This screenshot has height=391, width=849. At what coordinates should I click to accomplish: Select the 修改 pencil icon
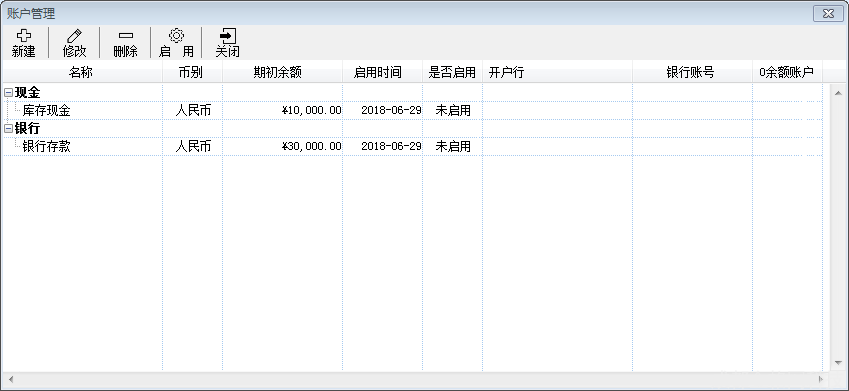[x=74, y=36]
